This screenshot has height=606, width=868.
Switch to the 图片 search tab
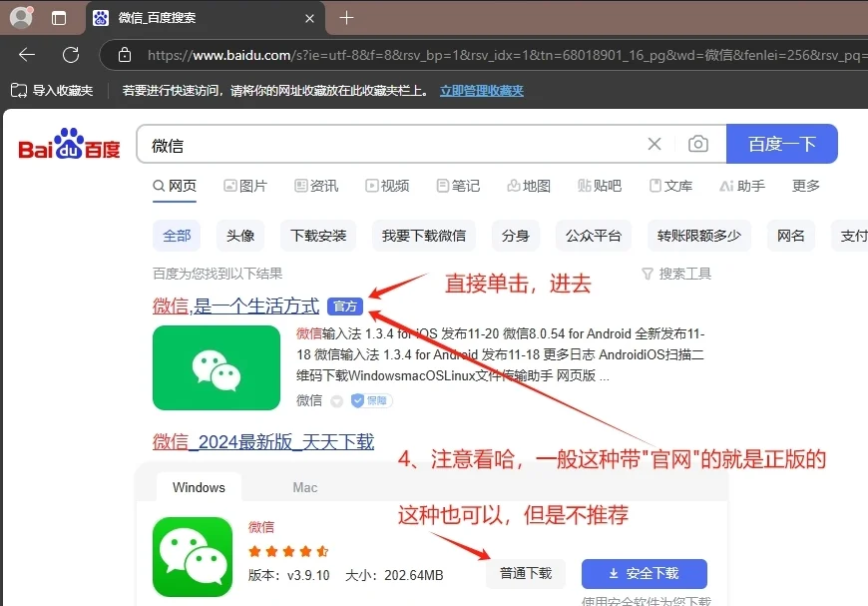coord(245,186)
